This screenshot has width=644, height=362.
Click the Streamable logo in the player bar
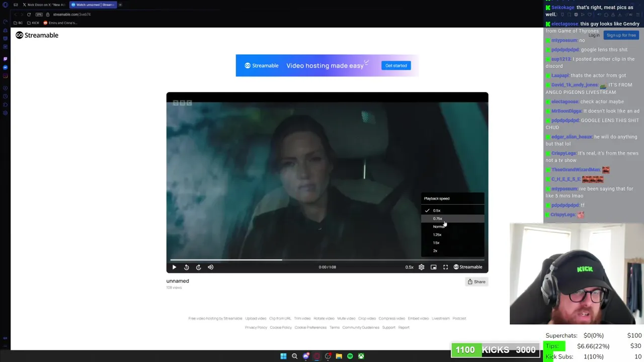[x=468, y=267]
